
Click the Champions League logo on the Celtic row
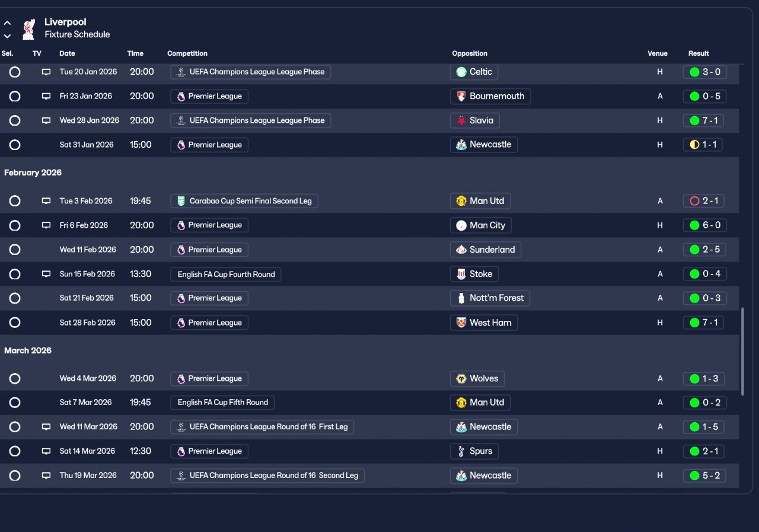coord(181,72)
